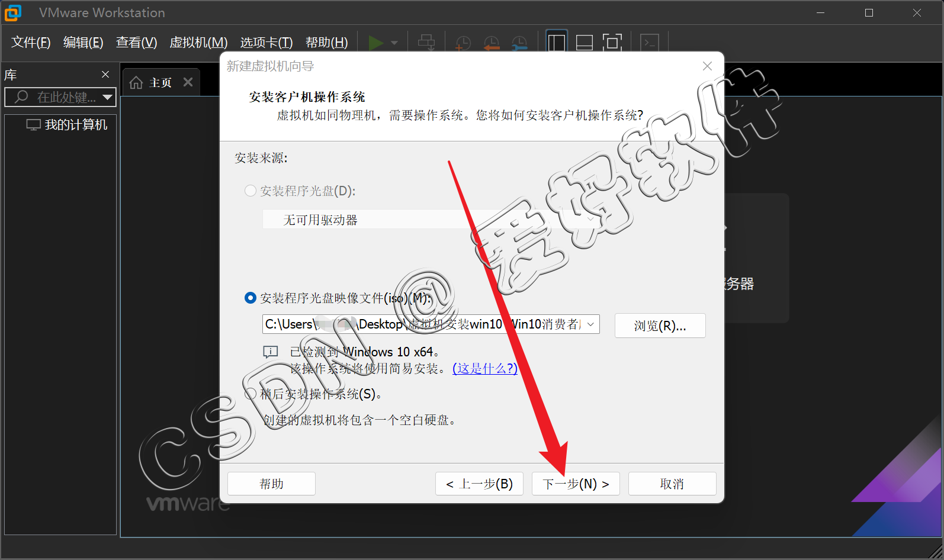Screen dimensions: 944x560
Task: Open the 文件(F) menu
Action: click(31, 43)
